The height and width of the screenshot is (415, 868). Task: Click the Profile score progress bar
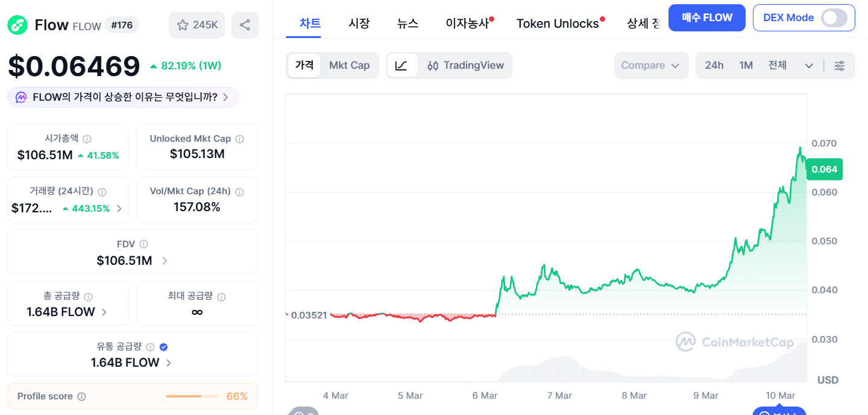192,396
